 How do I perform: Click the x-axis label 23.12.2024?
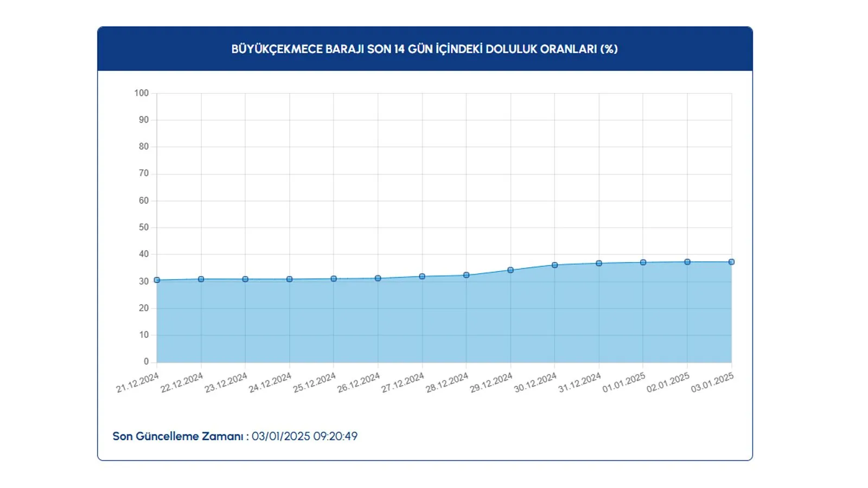click(226, 382)
